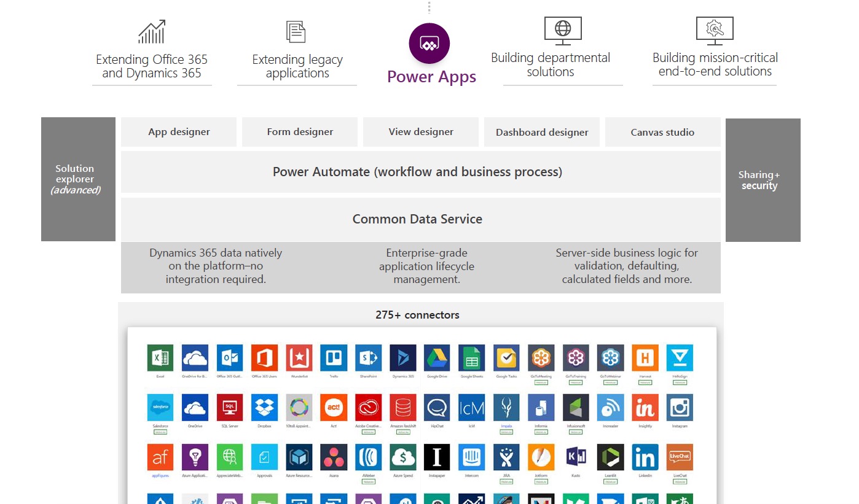Select the LinkedIn connector icon
Screen dimensions: 859x504
point(645,457)
